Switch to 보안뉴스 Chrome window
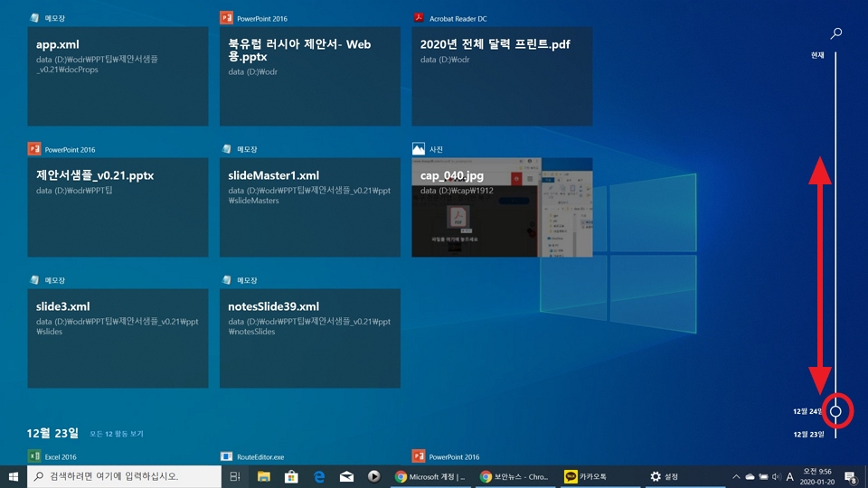The height and width of the screenshot is (488, 868). pos(514,476)
